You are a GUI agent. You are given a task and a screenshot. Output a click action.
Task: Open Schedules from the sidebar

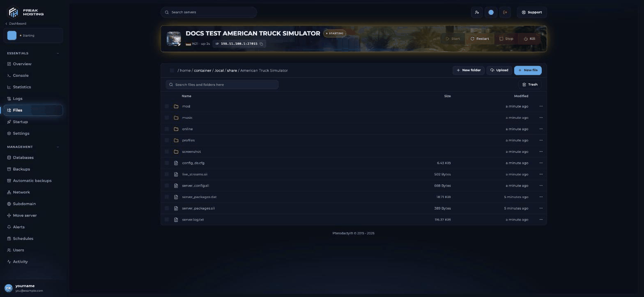[33, 239]
